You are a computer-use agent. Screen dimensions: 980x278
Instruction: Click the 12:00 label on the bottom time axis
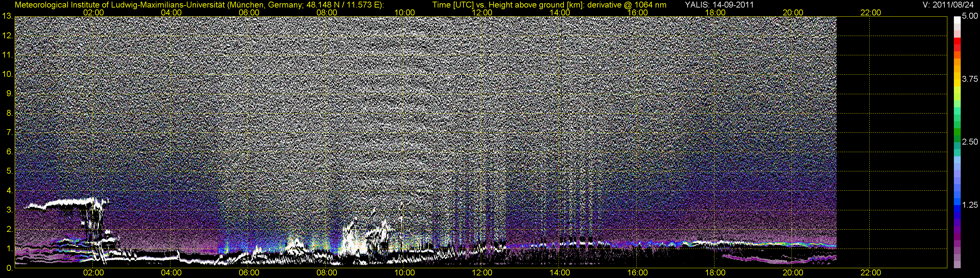[x=482, y=273]
